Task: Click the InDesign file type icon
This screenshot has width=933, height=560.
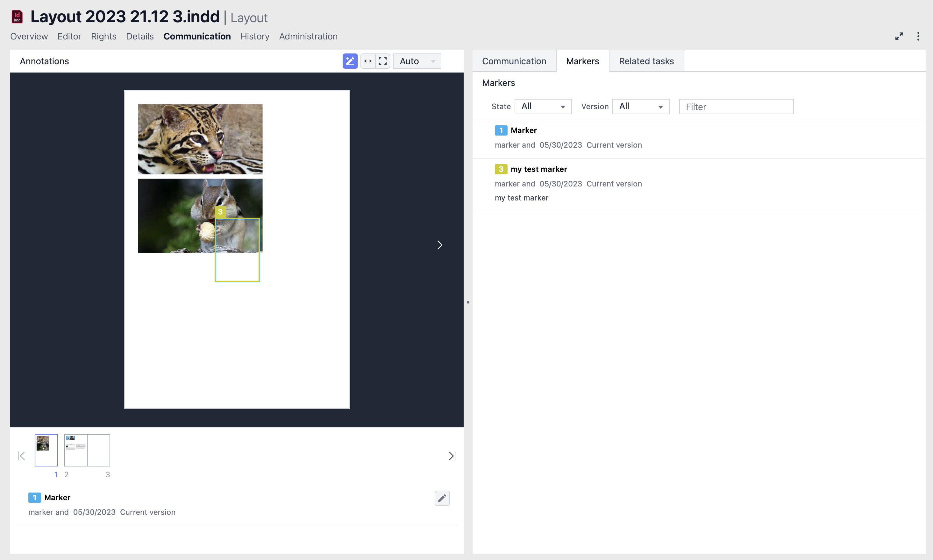Action: click(17, 16)
